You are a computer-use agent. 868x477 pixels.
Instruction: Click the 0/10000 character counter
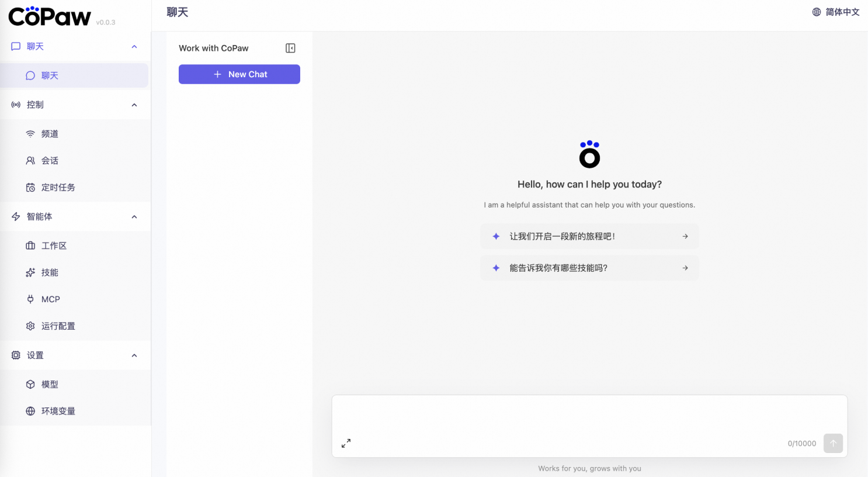point(802,444)
